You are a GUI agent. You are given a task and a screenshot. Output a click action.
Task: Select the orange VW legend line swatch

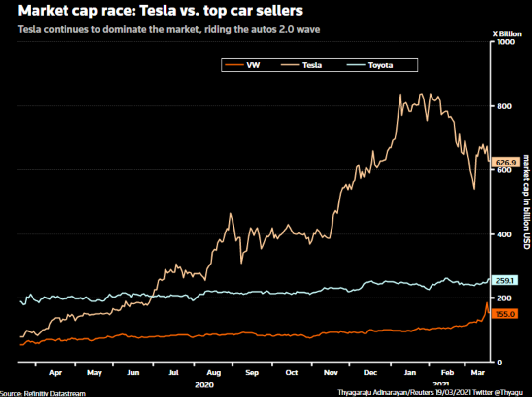pyautogui.click(x=234, y=65)
